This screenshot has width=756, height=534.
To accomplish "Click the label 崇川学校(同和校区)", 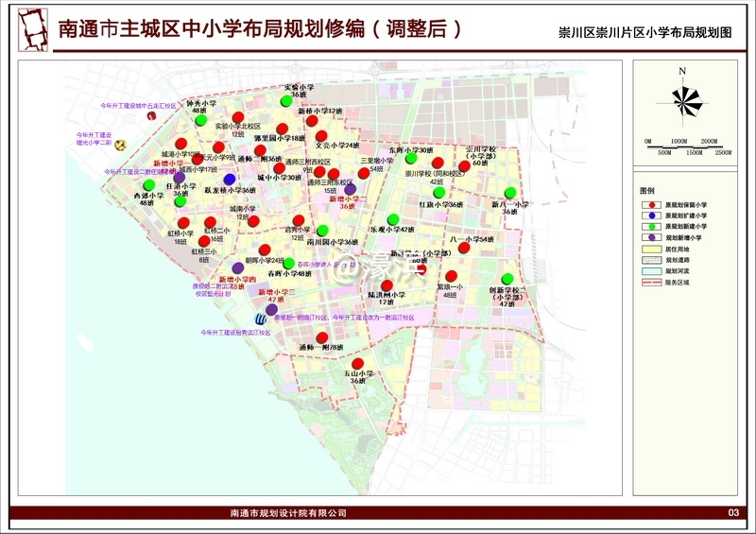I will click(435, 174).
